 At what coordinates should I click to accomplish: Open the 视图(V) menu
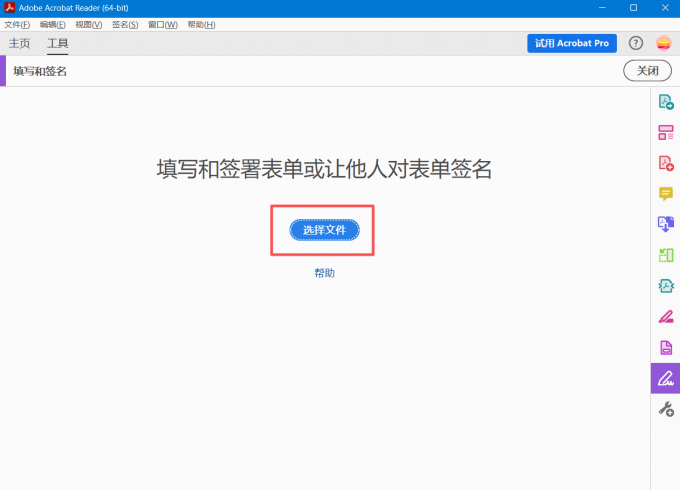[x=88, y=25]
